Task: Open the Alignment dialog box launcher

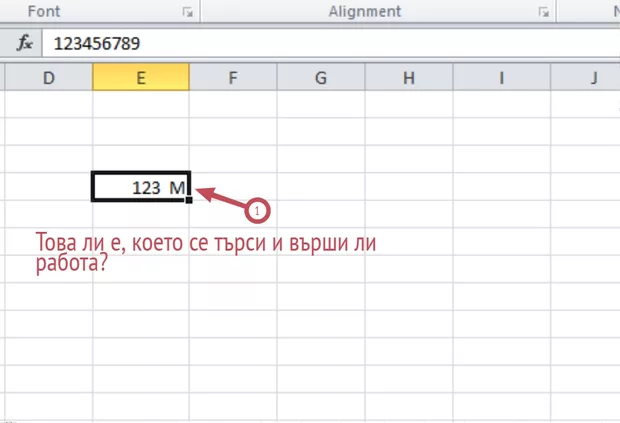Action: coord(544,12)
